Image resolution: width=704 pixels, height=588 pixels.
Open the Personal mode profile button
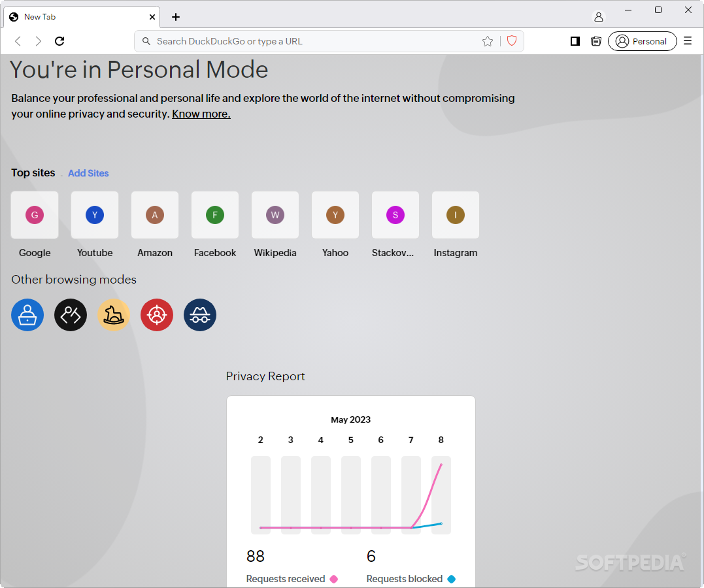(x=642, y=41)
